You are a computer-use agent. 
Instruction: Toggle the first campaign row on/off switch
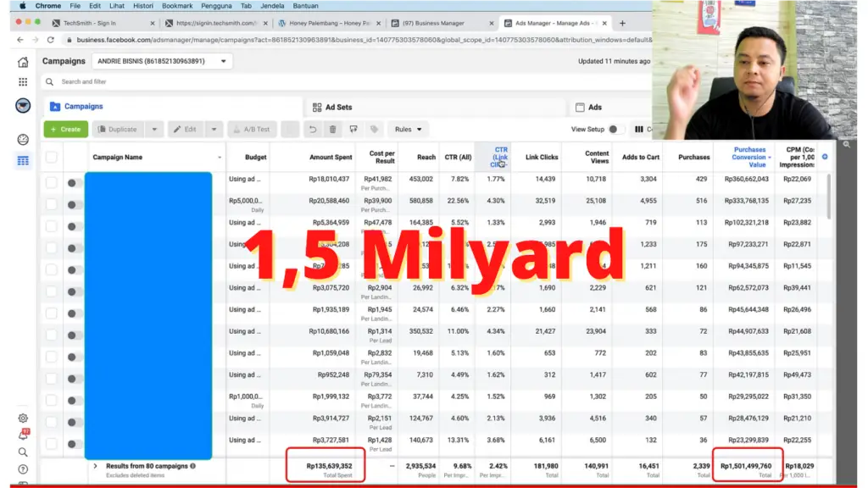(73, 182)
